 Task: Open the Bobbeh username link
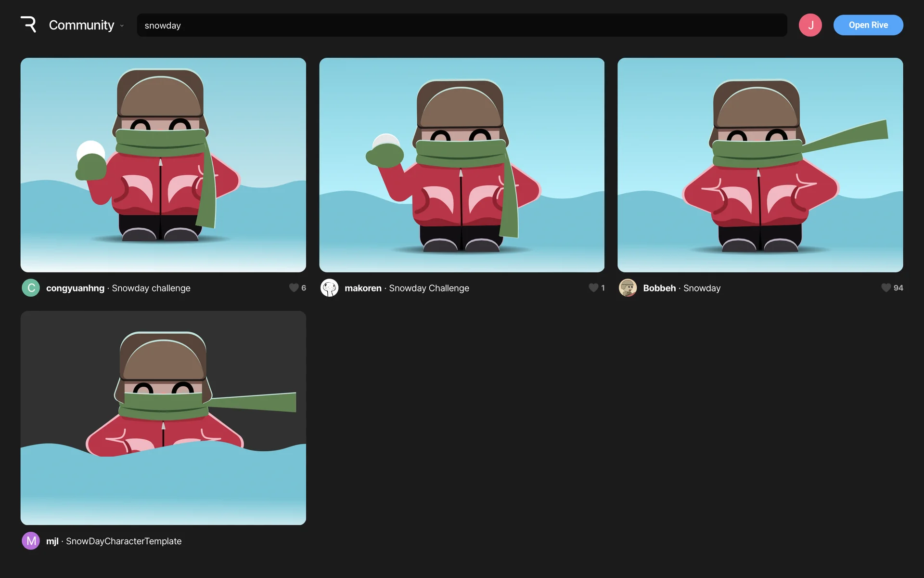pyautogui.click(x=659, y=288)
